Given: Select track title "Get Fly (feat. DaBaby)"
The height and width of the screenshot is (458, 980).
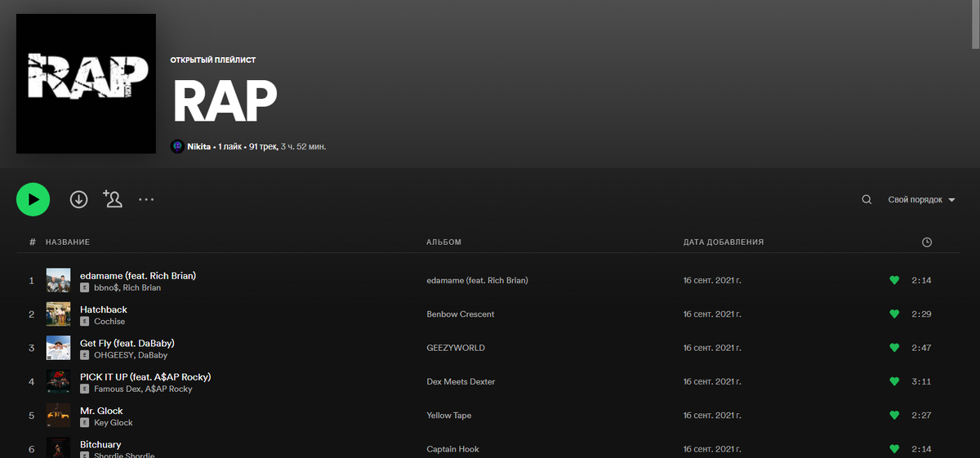Looking at the screenshot, I should [x=127, y=343].
